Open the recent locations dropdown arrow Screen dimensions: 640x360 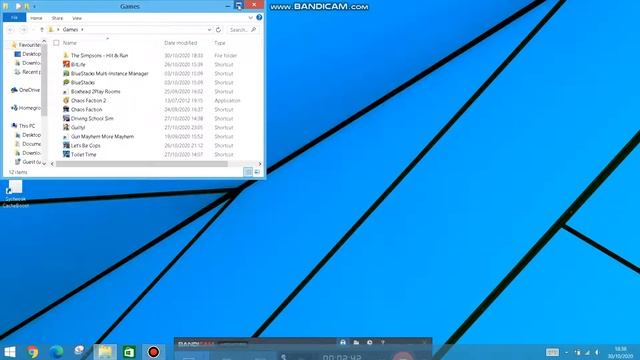(x=33, y=30)
